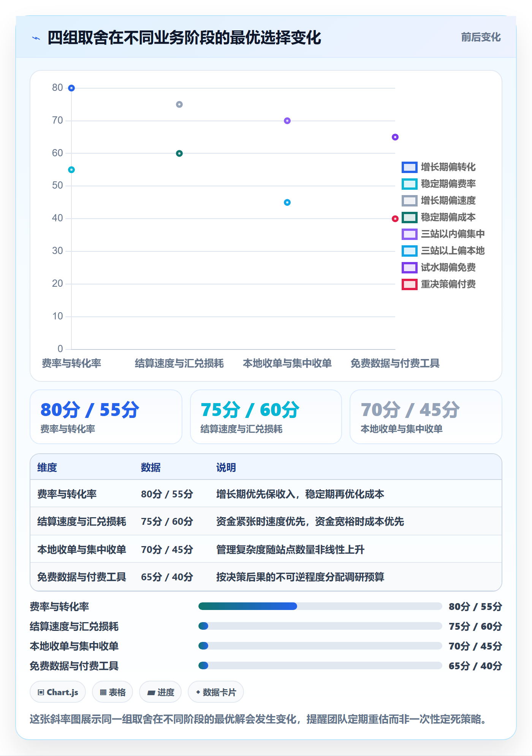This screenshot has width=532, height=756.
Task: Click the 表格 chip icon
Action: tap(103, 692)
